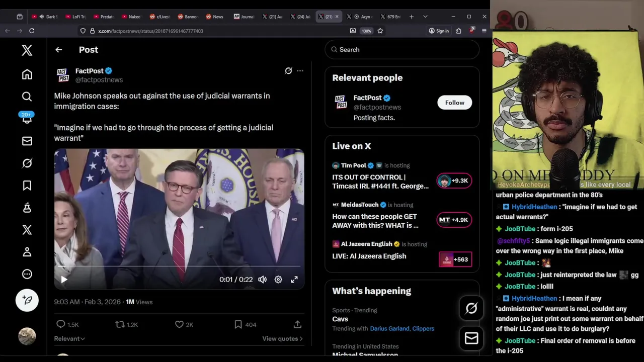
Task: Click the +4.9K listeners badge
Action: coord(454,220)
